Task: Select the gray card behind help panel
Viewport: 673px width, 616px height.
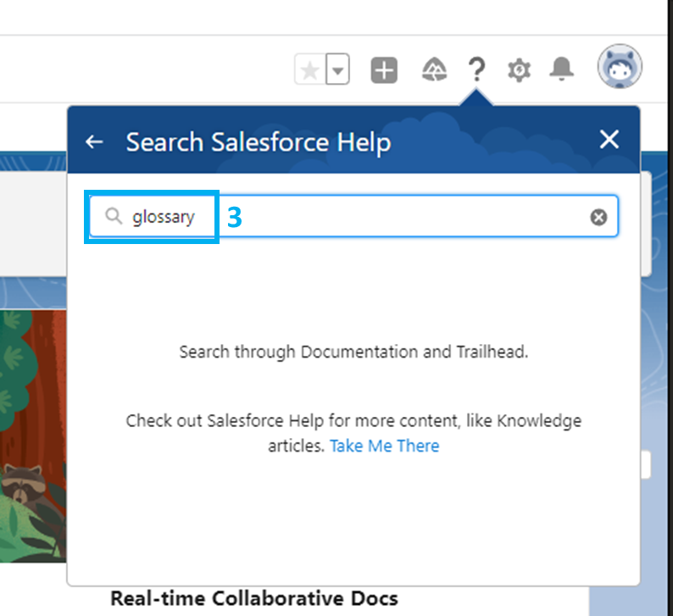Action: pos(33,225)
